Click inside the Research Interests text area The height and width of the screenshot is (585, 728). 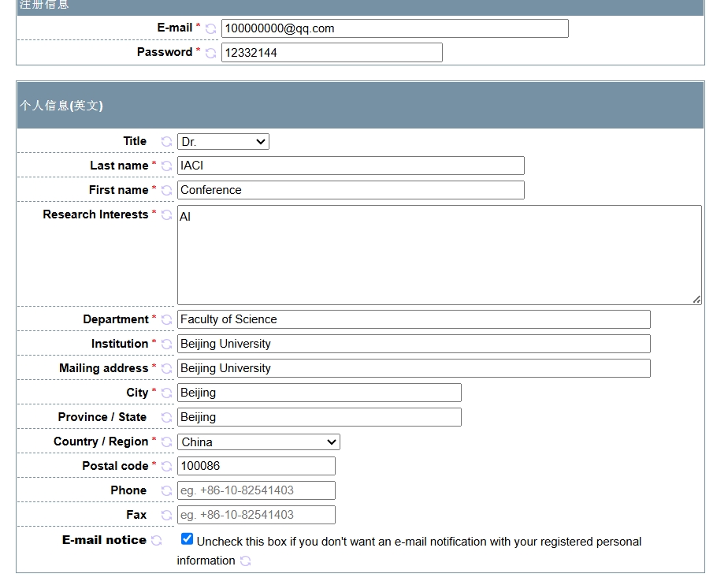(x=439, y=255)
